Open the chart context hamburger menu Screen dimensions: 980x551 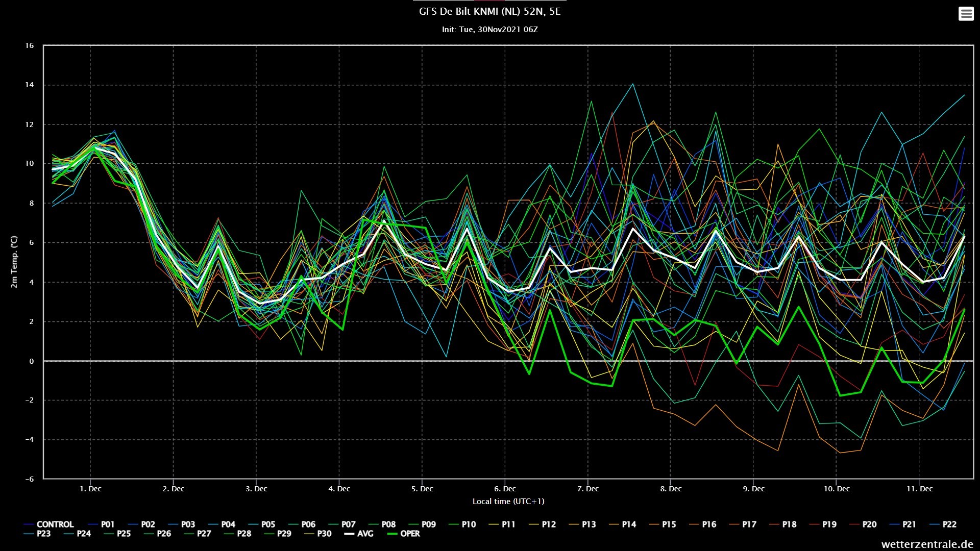(x=966, y=14)
